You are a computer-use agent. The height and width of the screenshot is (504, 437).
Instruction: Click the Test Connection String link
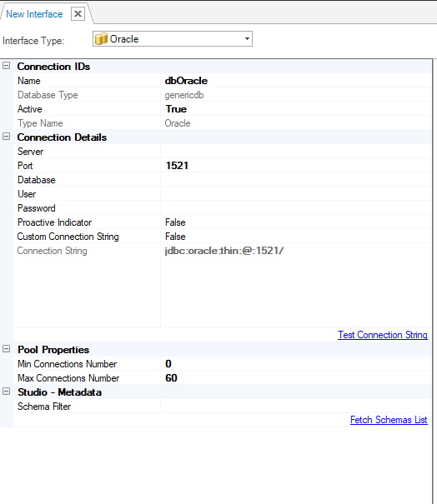click(x=383, y=335)
